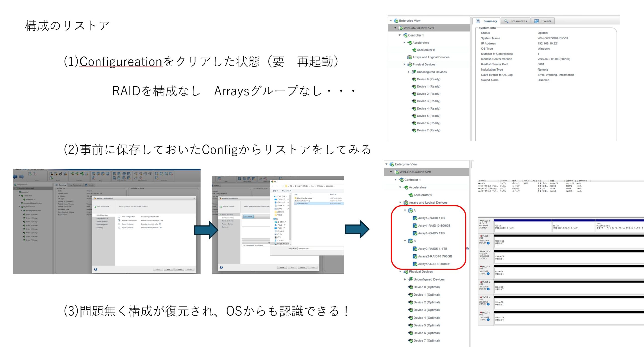Click the back arrow in maxView toolbar

pos(15,177)
